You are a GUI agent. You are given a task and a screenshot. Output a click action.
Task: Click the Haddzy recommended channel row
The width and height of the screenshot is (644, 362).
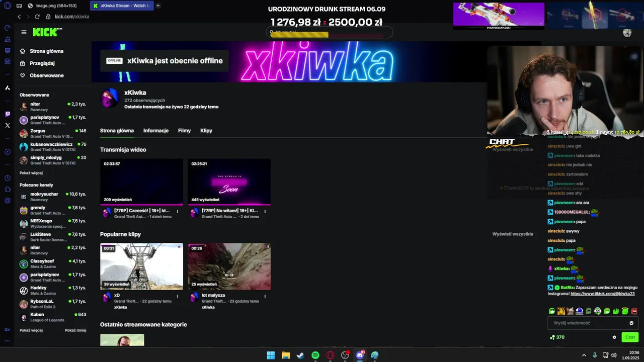coord(53,291)
